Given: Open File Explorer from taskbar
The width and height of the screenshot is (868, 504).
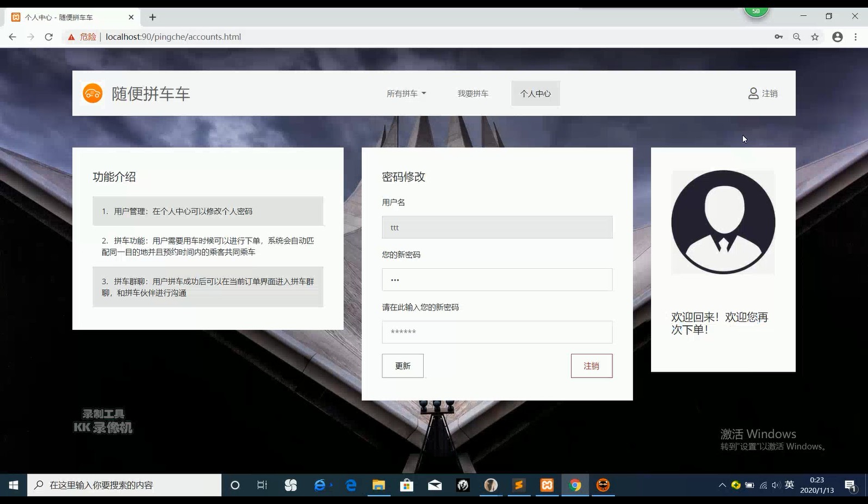Looking at the screenshot, I should 379,485.
